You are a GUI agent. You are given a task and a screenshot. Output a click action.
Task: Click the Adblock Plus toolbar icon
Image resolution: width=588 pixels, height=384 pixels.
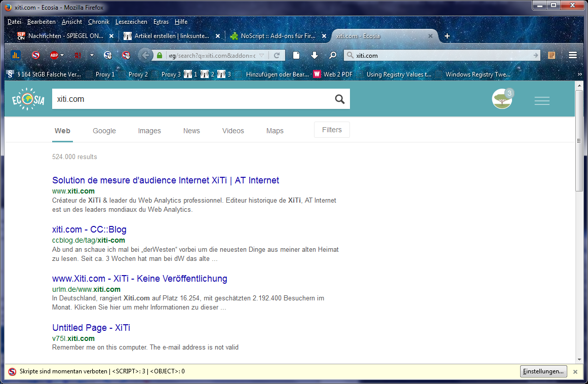pyautogui.click(x=54, y=55)
